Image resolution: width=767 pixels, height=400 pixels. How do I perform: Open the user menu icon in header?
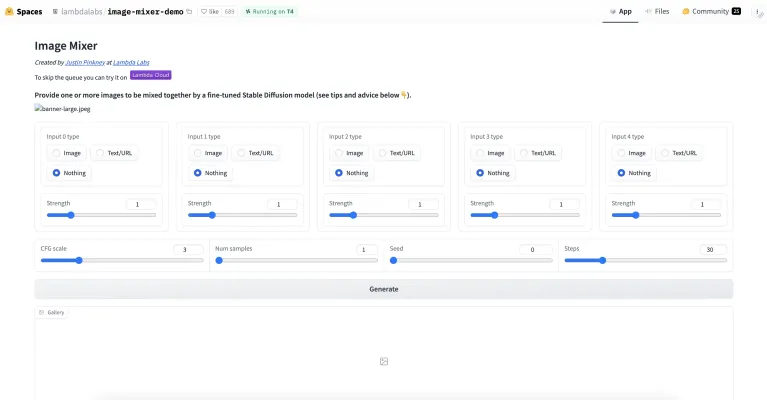756,12
